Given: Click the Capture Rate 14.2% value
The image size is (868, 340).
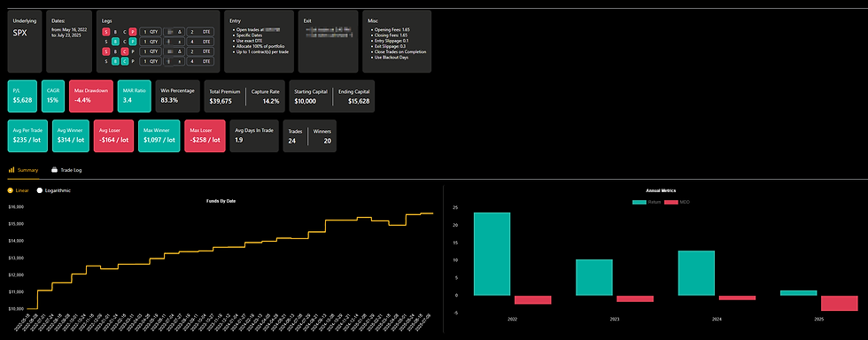Looking at the screenshot, I should click(x=271, y=101).
